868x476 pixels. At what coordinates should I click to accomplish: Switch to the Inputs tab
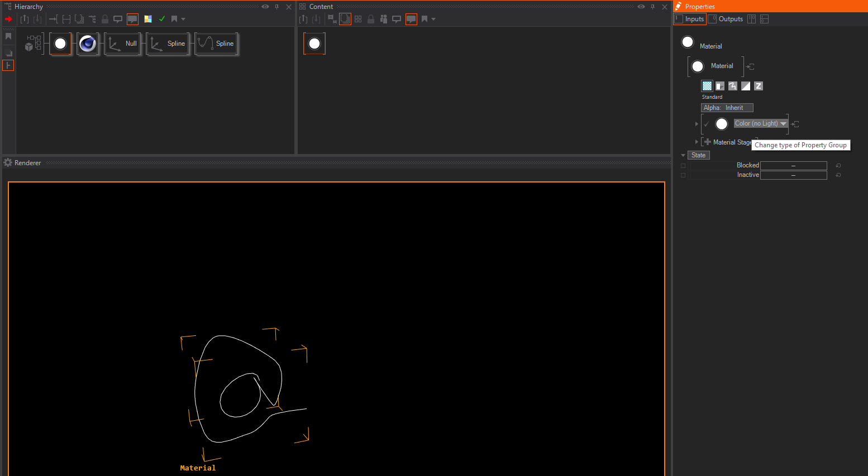690,19
